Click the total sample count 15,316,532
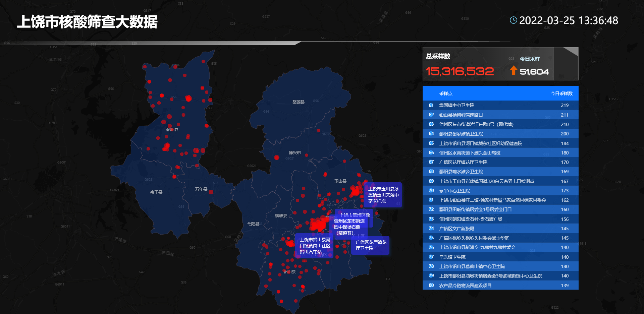 (x=460, y=71)
